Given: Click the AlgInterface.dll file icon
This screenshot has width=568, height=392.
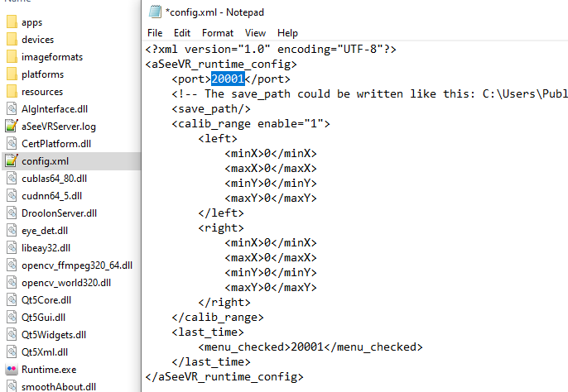Looking at the screenshot, I should (12, 109).
